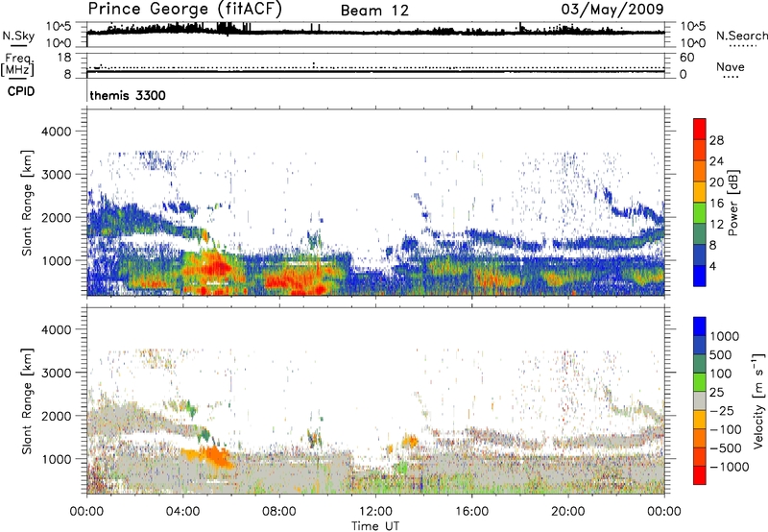Screen dimensions: 768x532
Task: Click the '16:00' time tick label
Action: coord(471,512)
